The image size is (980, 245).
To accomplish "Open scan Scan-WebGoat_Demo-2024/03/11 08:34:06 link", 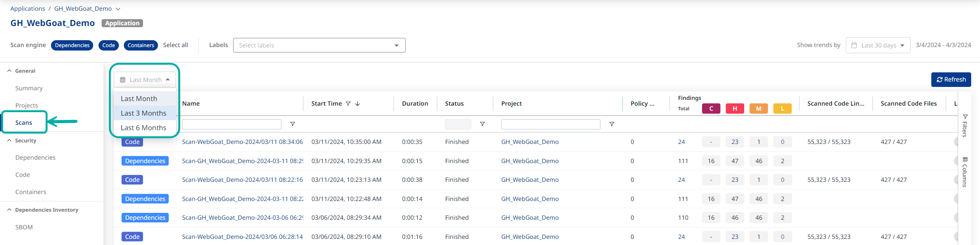I will 242,142.
